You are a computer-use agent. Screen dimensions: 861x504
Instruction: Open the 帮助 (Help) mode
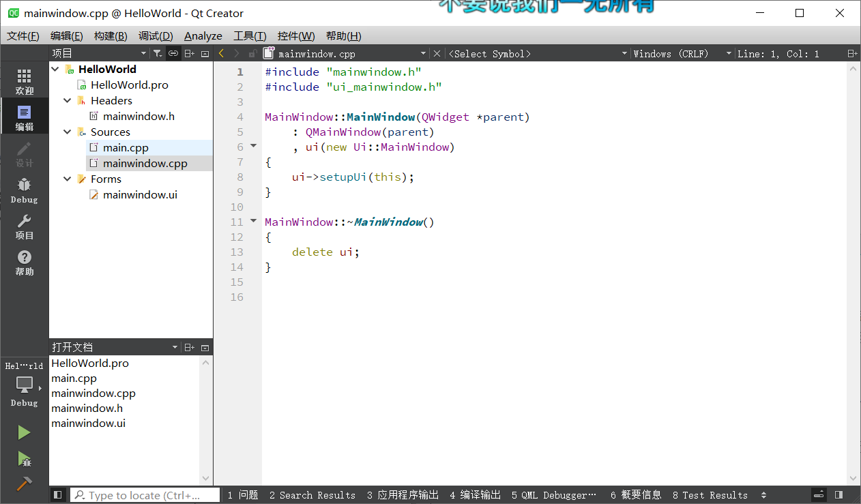click(25, 263)
